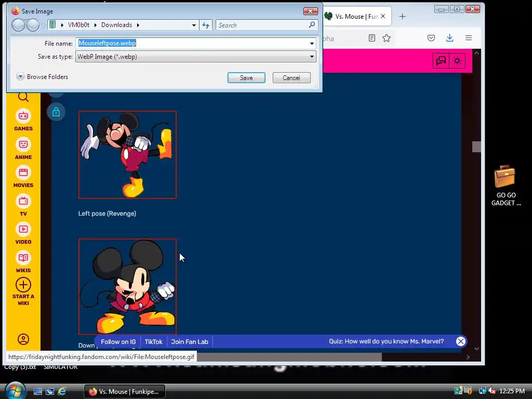Click the refresh icon next to address path
Screen dimensions: 532x399
pos(206,25)
